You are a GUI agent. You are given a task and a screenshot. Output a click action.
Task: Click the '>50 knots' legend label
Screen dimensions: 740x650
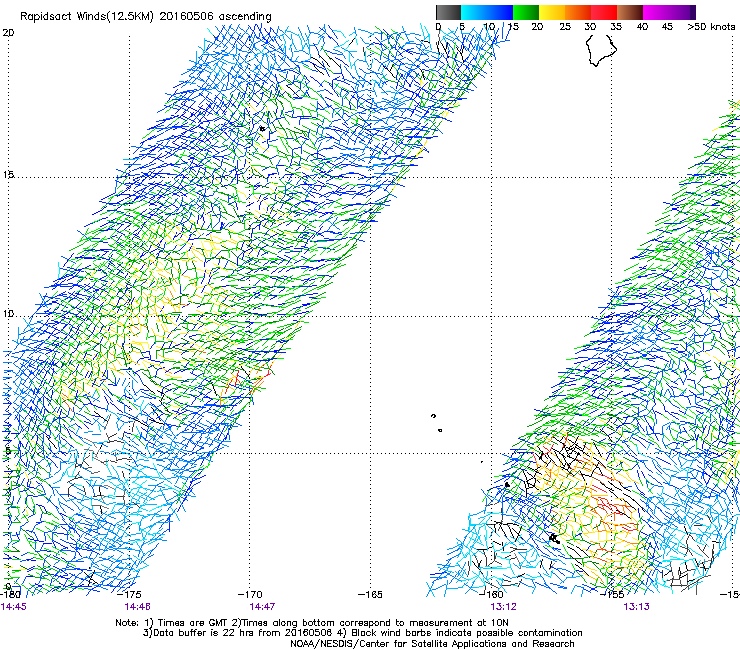click(711, 27)
